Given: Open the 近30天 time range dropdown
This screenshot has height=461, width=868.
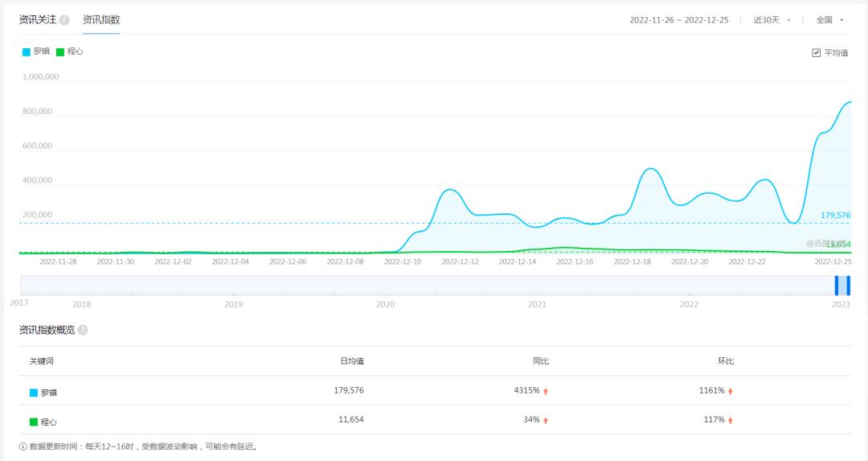Looking at the screenshot, I should tap(772, 20).
